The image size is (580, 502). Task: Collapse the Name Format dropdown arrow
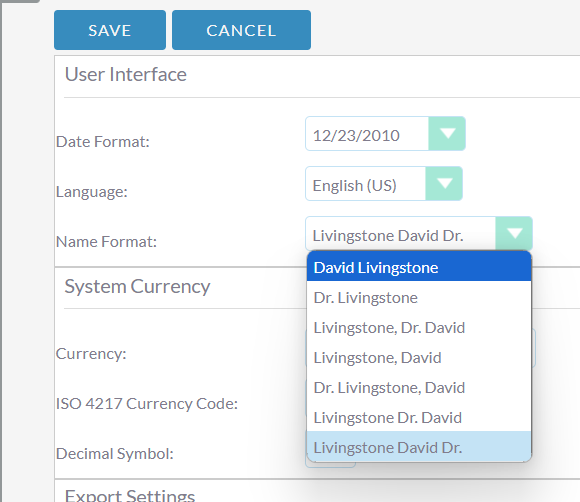tap(514, 233)
